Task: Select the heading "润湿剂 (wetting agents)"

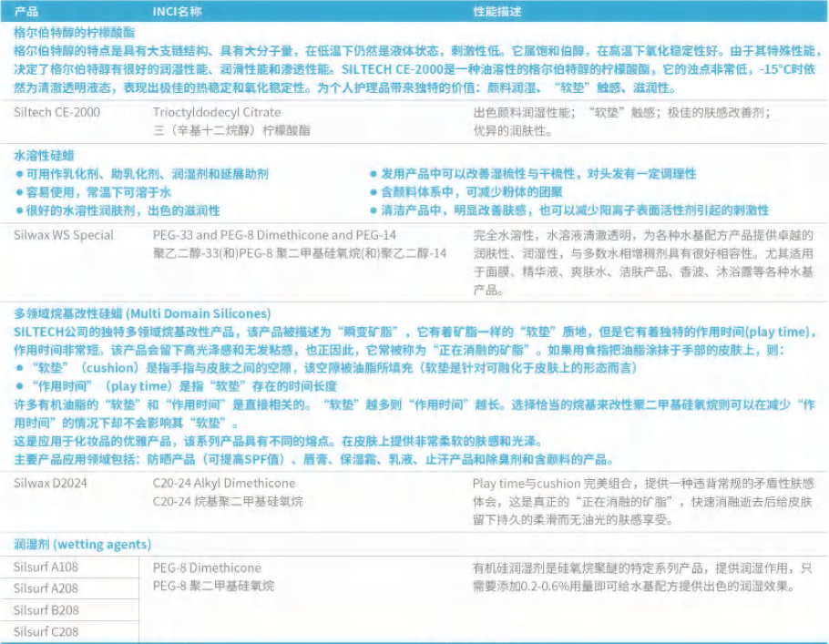Action: pos(83,545)
